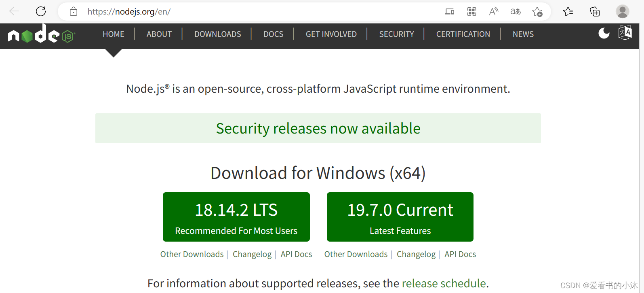Follow the release schedule link

tap(444, 283)
